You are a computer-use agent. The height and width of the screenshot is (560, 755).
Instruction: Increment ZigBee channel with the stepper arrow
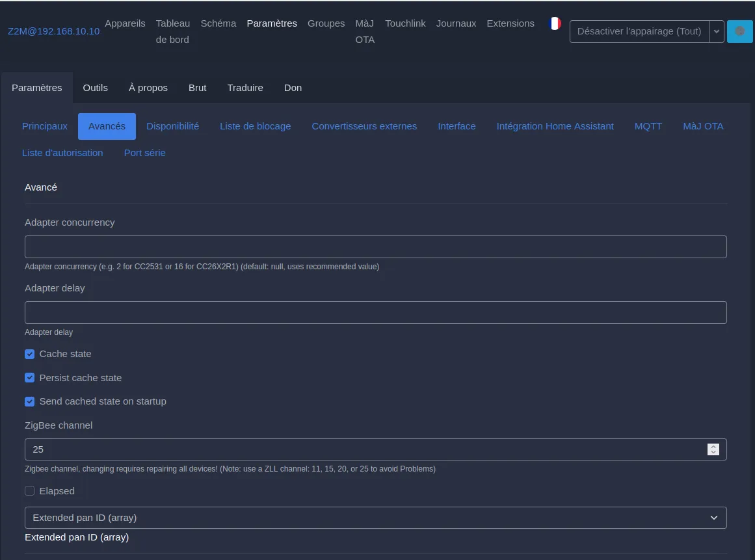point(713,446)
